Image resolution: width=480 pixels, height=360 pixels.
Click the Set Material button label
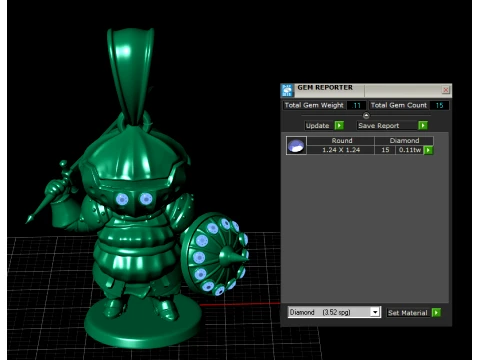tap(407, 313)
